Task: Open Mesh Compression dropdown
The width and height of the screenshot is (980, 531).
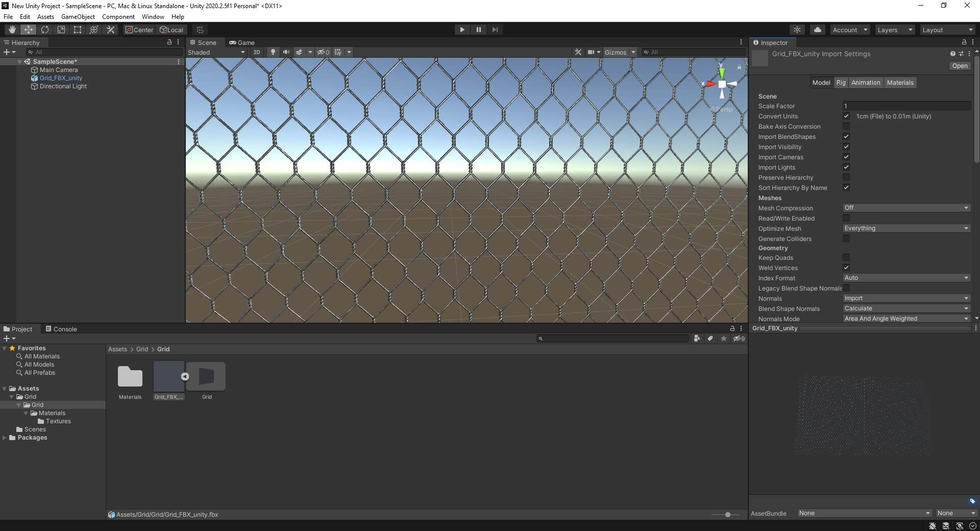Action: [x=906, y=208]
